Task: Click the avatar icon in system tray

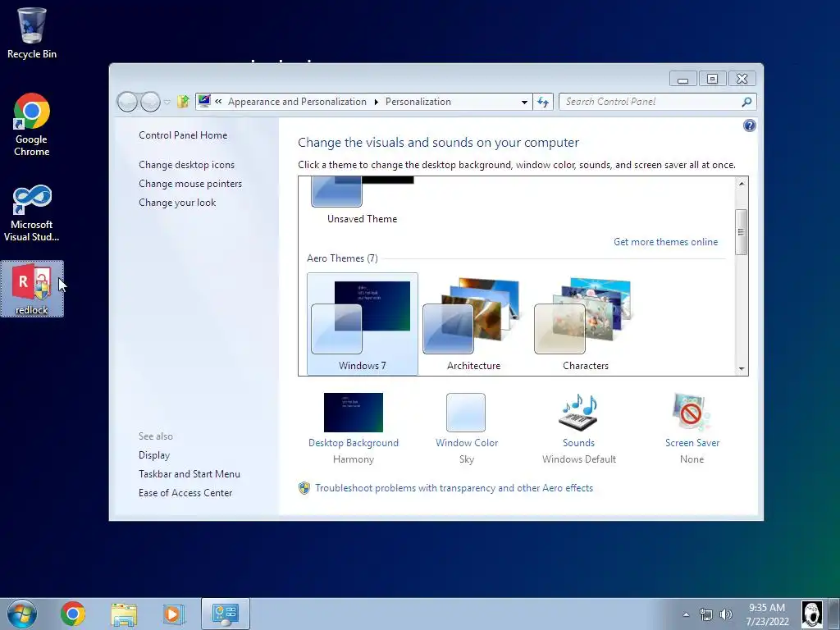Action: point(811,614)
